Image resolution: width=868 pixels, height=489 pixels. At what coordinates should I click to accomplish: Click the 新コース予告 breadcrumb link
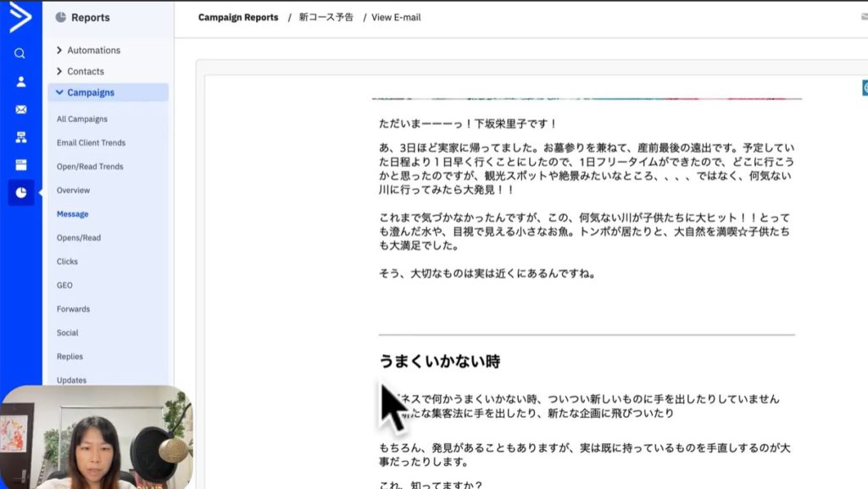pos(326,18)
